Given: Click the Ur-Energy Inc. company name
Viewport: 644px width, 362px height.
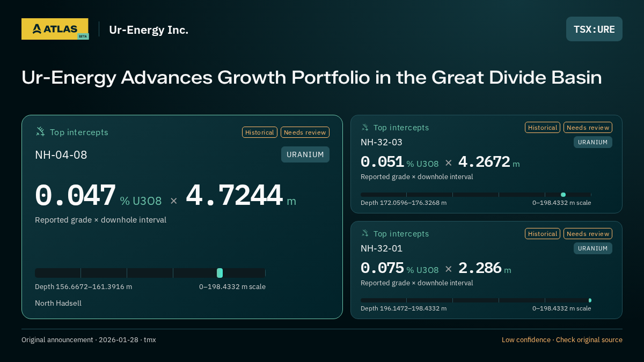Looking at the screenshot, I should pyautogui.click(x=149, y=29).
